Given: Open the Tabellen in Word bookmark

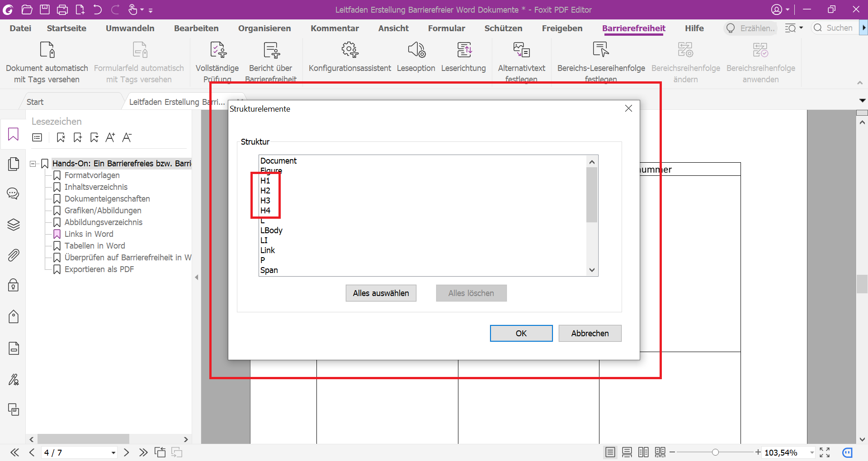Looking at the screenshot, I should tap(94, 246).
